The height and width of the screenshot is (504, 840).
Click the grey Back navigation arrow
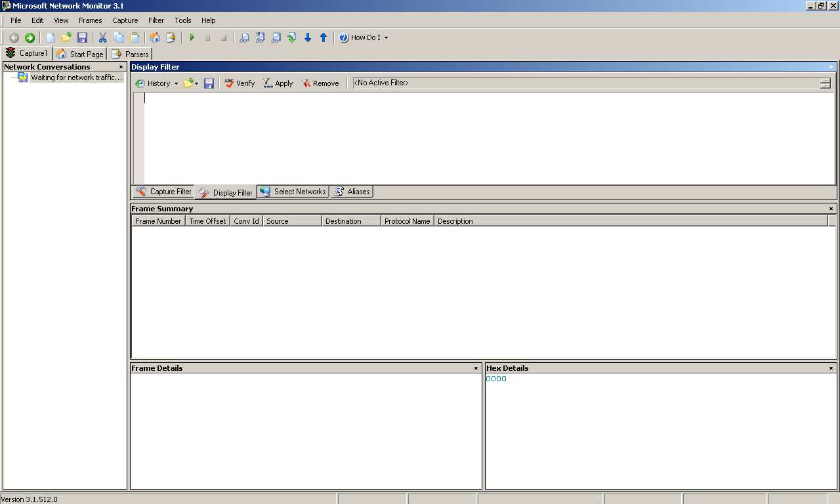pos(14,38)
